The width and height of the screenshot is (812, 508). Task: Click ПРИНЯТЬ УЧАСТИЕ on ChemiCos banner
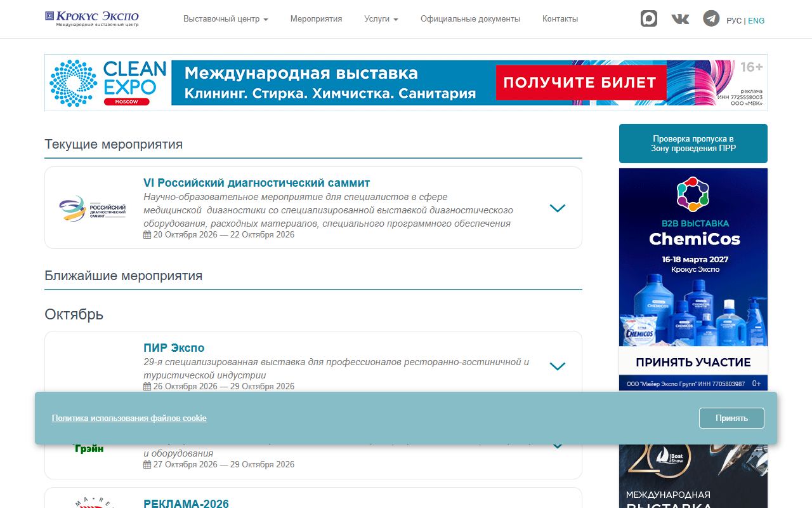coord(693,363)
